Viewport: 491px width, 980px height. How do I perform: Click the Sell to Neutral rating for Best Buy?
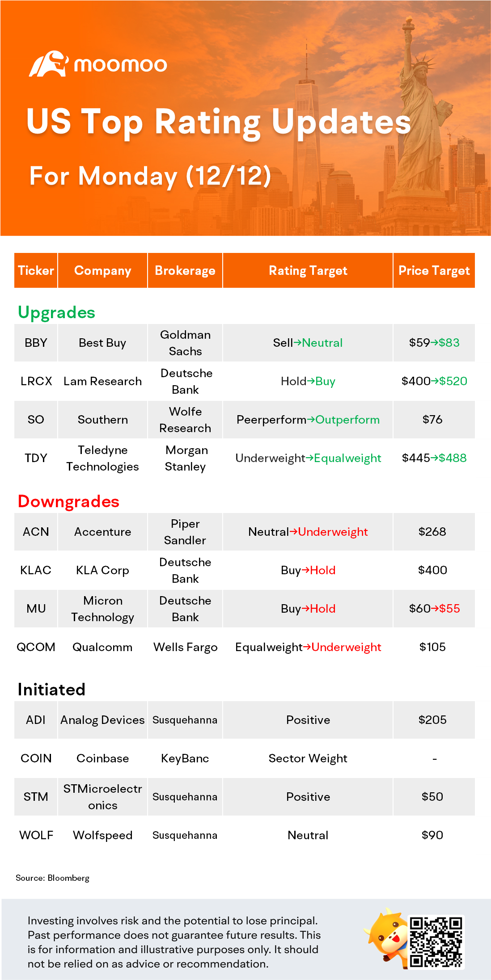(x=308, y=343)
